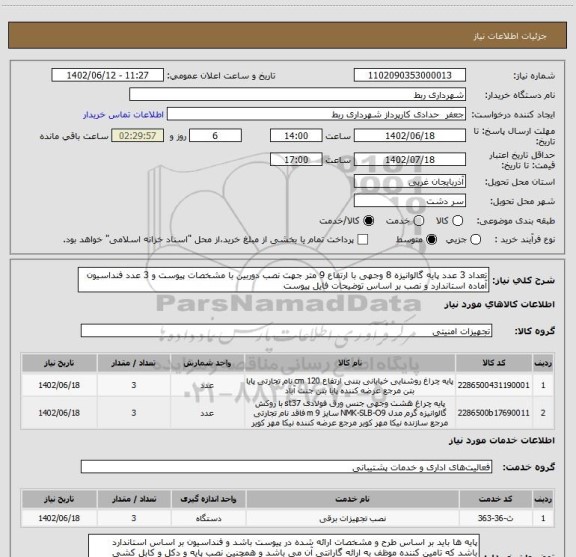Click the goods table تاریخ نیاز header
This screenshot has width=576, height=557.
pyautogui.click(x=59, y=363)
